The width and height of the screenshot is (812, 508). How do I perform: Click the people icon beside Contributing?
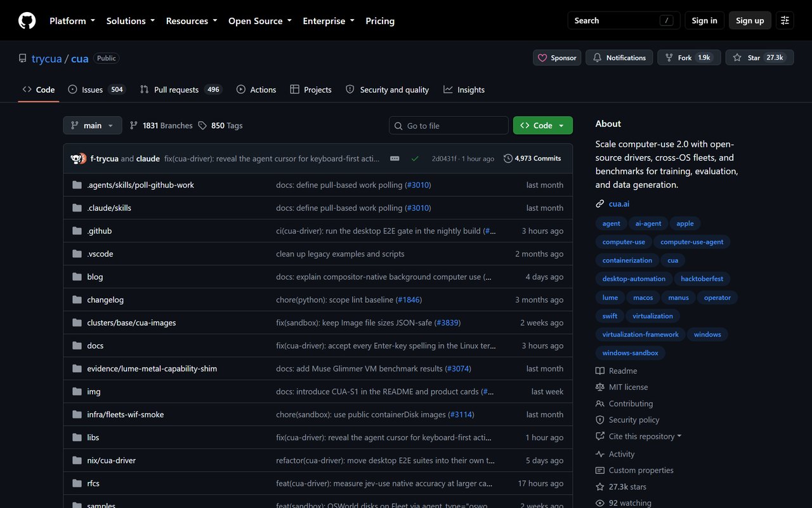pos(600,404)
